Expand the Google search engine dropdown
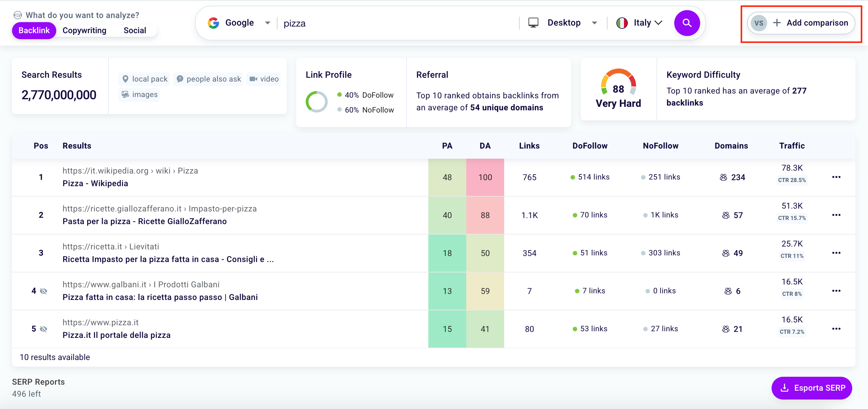The height and width of the screenshot is (409, 868). click(267, 23)
